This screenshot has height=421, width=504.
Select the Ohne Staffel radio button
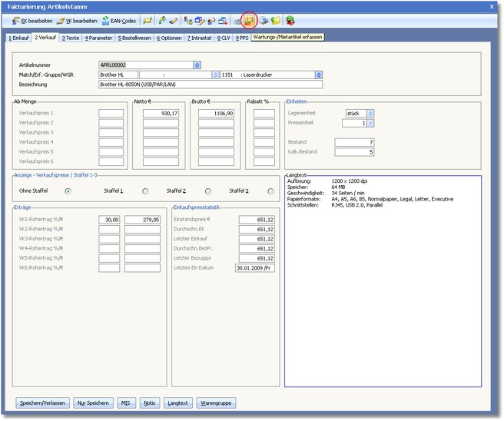[70, 191]
